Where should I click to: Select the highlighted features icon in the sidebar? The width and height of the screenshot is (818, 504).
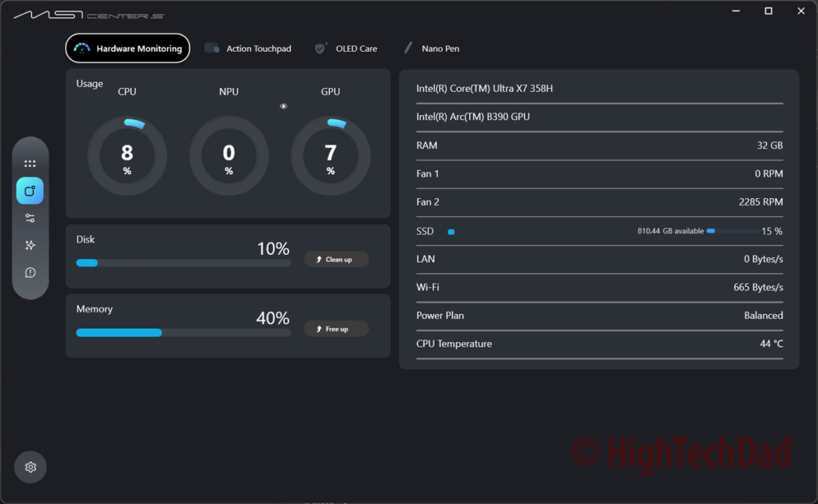point(30,191)
